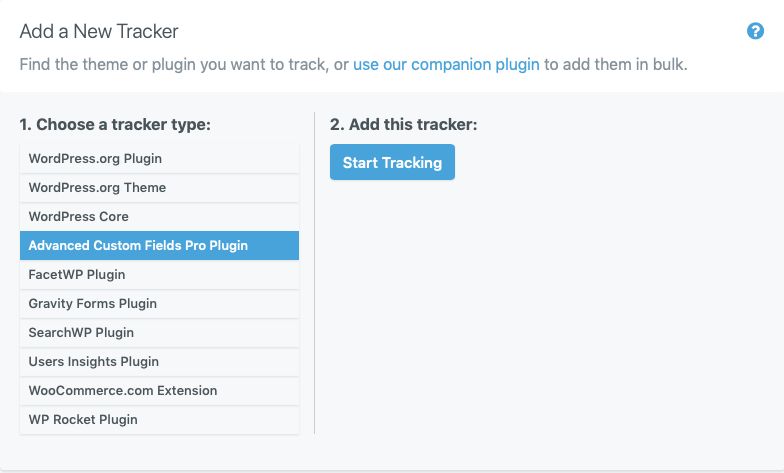The width and height of the screenshot is (784, 473).
Task: Select WP Rocket Plugin option
Action: click(160, 420)
